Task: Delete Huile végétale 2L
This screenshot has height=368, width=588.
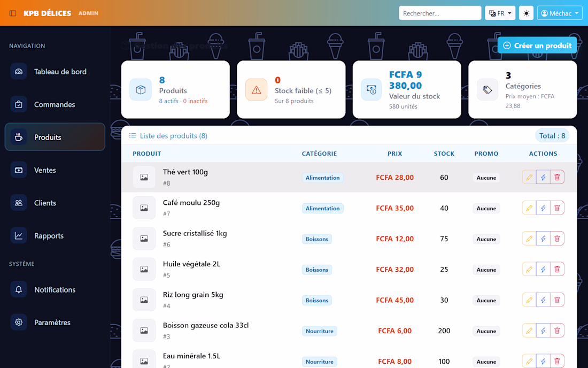Action: coord(557,269)
